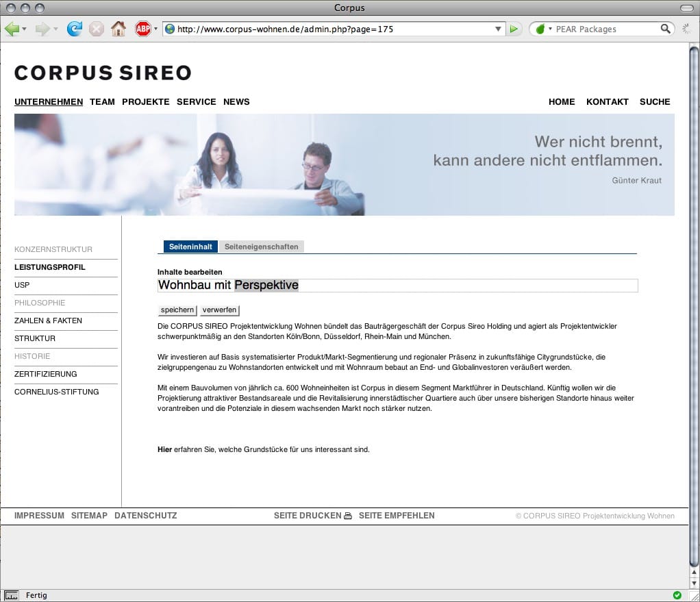Open the SITEMAP footer link
Viewport: 700px width, 602px height.
[x=89, y=516]
